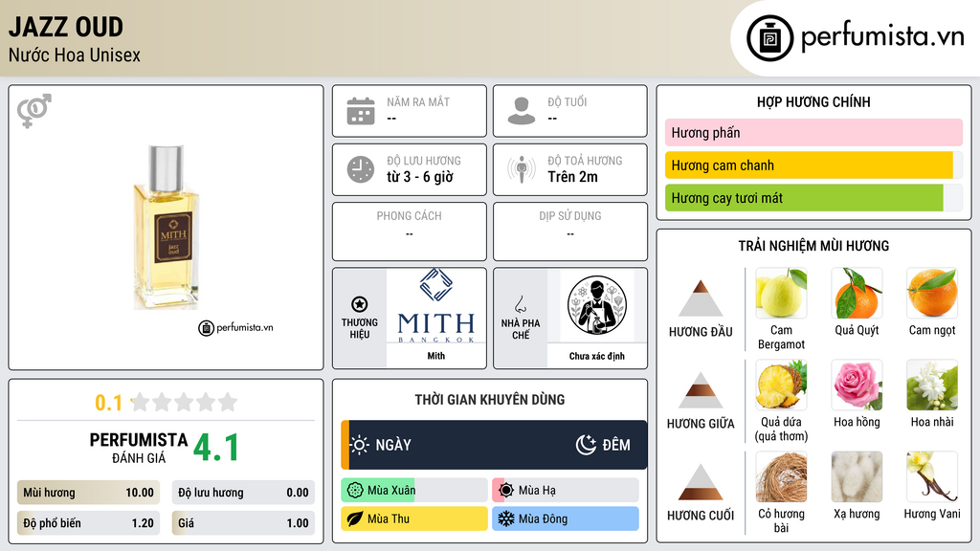Click the Mùa Đông season bar
The image size is (980, 551).
click(x=566, y=519)
